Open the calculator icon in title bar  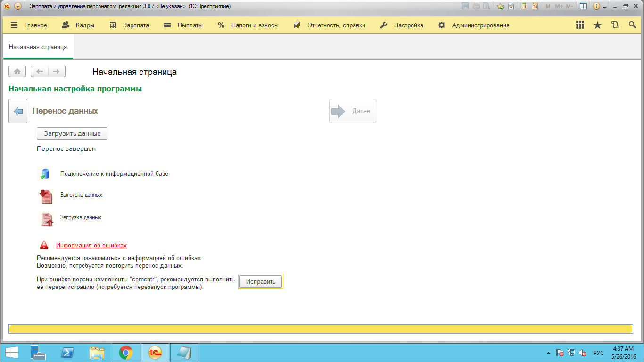coord(524,6)
